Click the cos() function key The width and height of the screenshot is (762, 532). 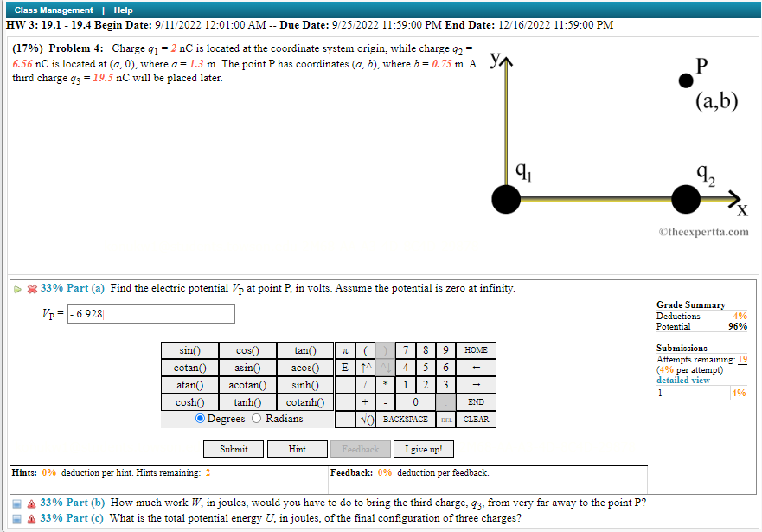click(247, 350)
